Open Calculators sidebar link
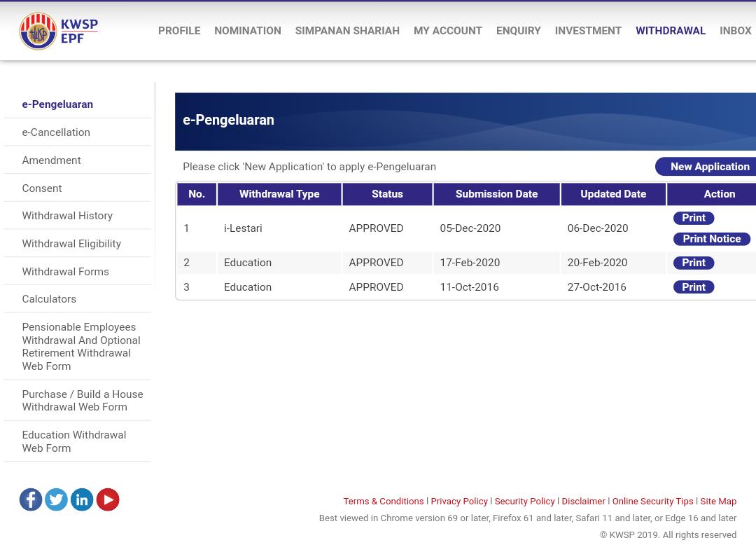 tap(49, 299)
